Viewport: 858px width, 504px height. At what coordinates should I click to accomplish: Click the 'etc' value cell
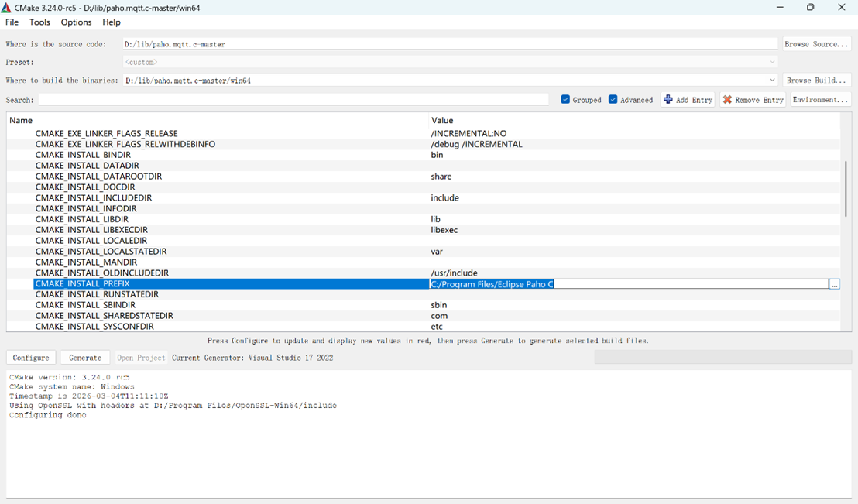click(x=437, y=327)
